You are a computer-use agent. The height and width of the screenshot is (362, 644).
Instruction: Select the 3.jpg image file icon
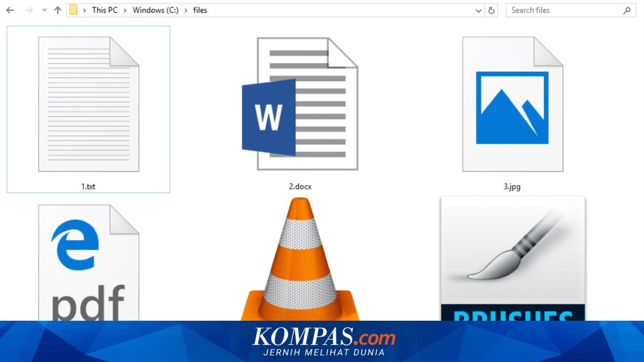(x=513, y=104)
